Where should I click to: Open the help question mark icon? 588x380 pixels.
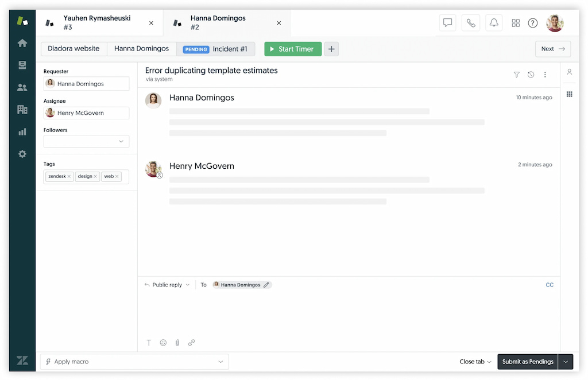click(532, 22)
